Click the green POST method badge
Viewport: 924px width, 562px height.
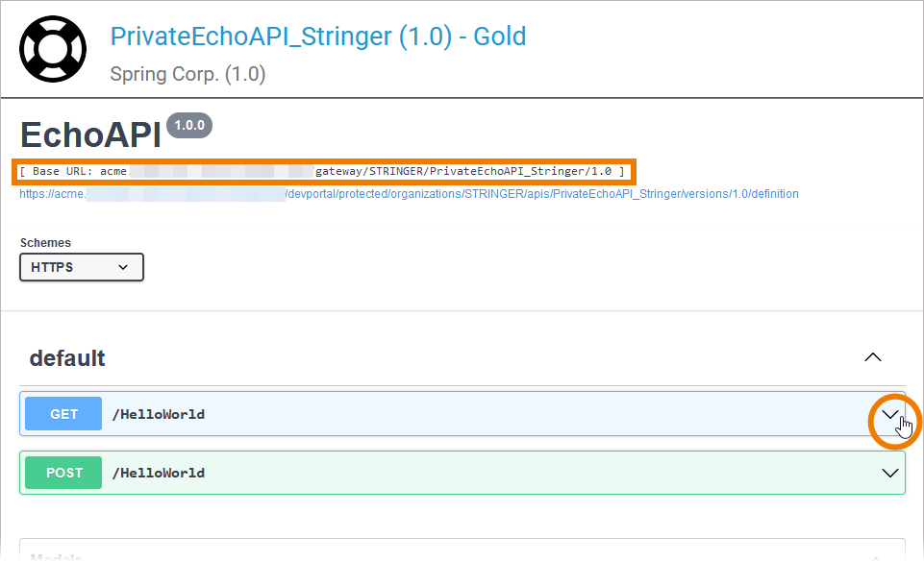[x=63, y=473]
